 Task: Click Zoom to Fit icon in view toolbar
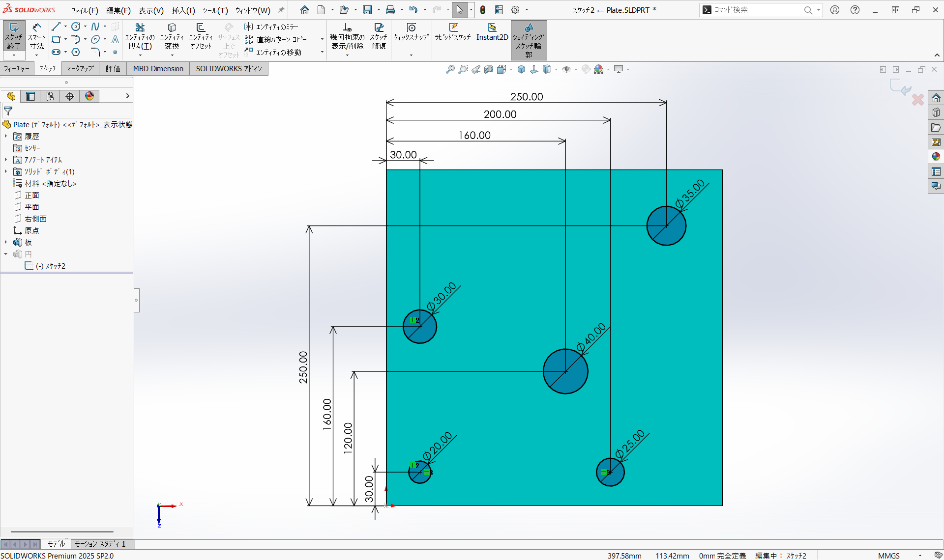pyautogui.click(x=450, y=70)
